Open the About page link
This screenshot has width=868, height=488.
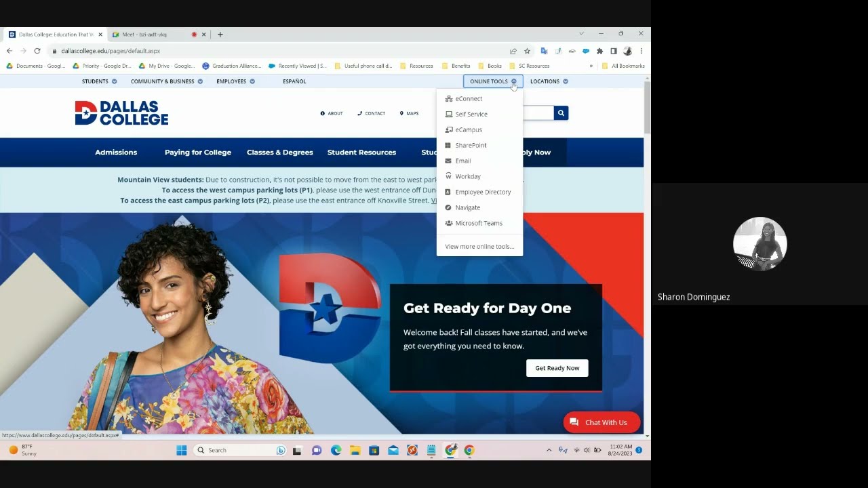[x=332, y=114]
